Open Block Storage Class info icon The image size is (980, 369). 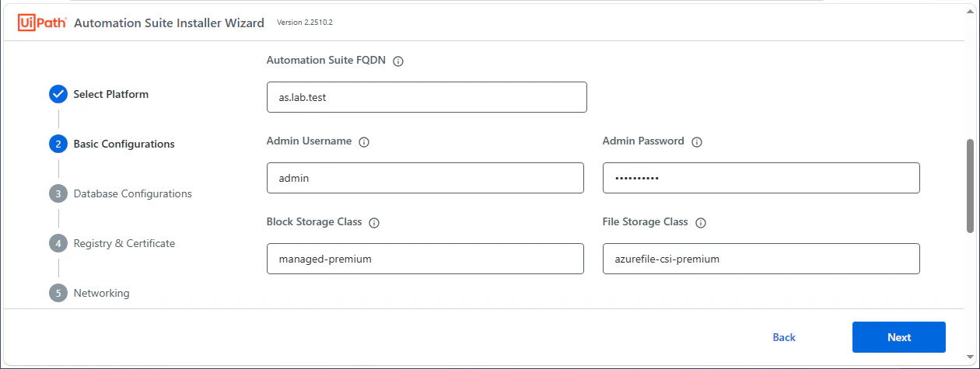(x=374, y=223)
